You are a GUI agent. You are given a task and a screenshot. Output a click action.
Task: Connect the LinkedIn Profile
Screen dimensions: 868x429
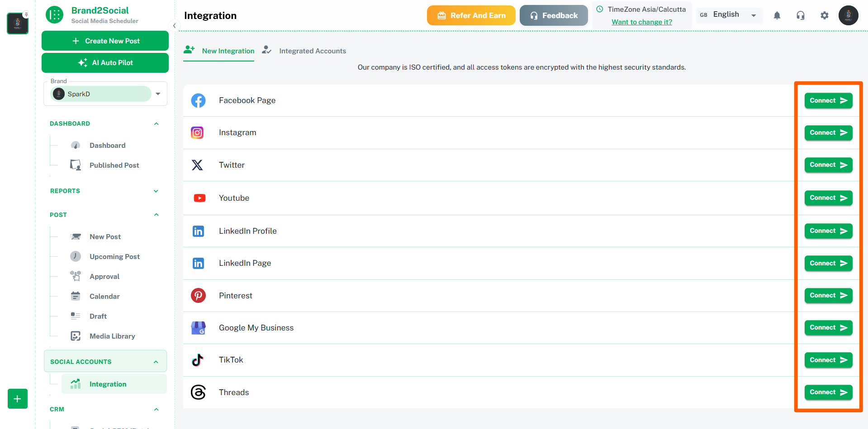(828, 231)
